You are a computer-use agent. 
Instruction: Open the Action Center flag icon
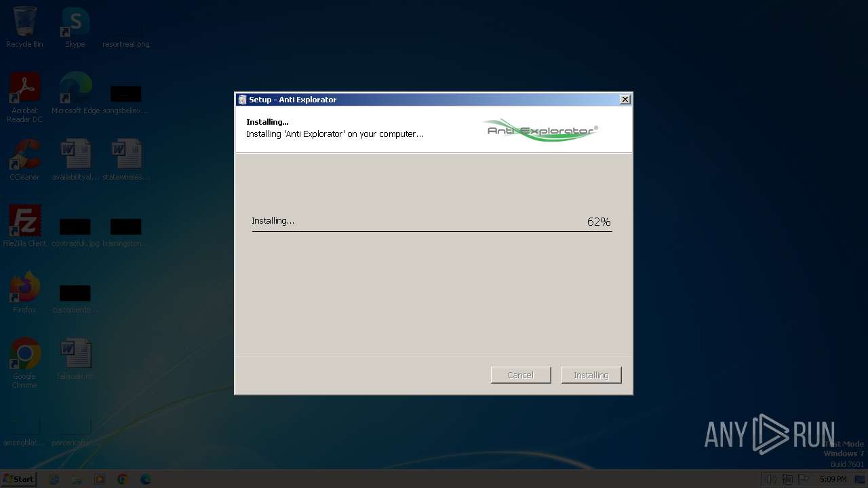tap(804, 479)
